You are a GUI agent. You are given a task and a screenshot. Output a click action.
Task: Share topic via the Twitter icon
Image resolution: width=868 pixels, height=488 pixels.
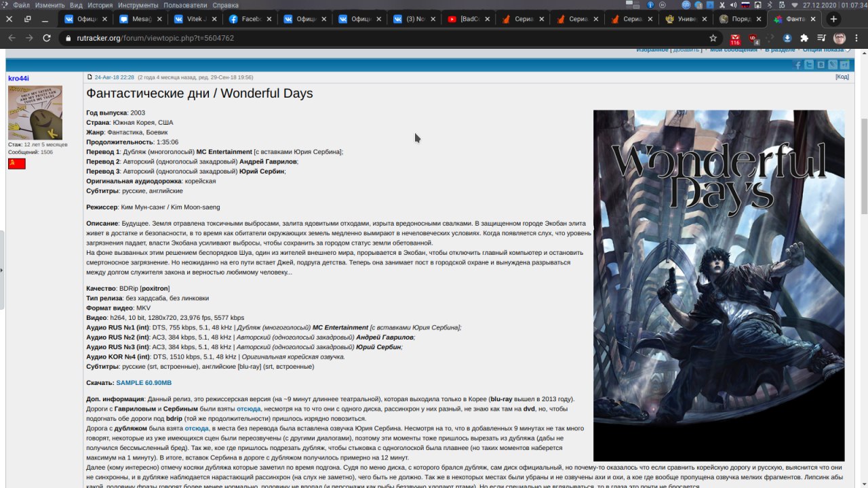[809, 64]
